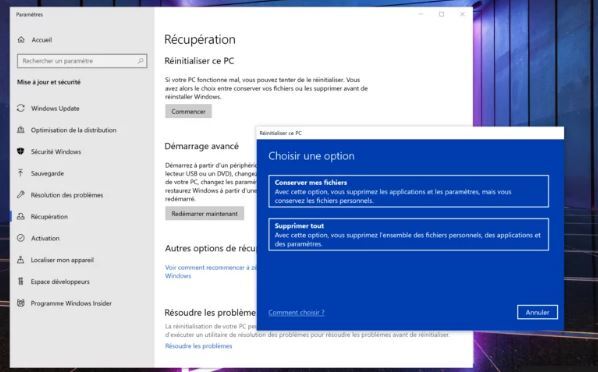Click the Choisir une option dialog title
Screen dimensions: 598x372
tap(311, 156)
